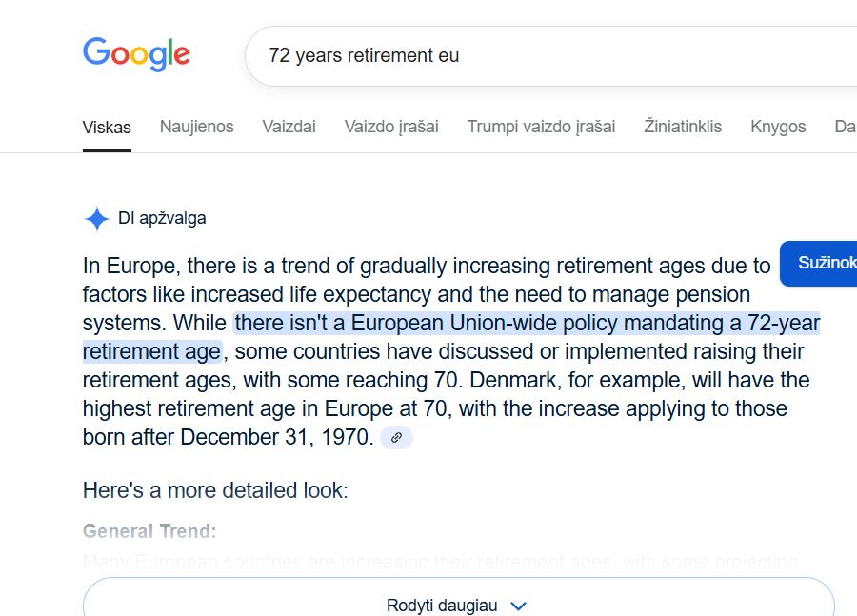Open the source link chip after 1970

coord(396,437)
